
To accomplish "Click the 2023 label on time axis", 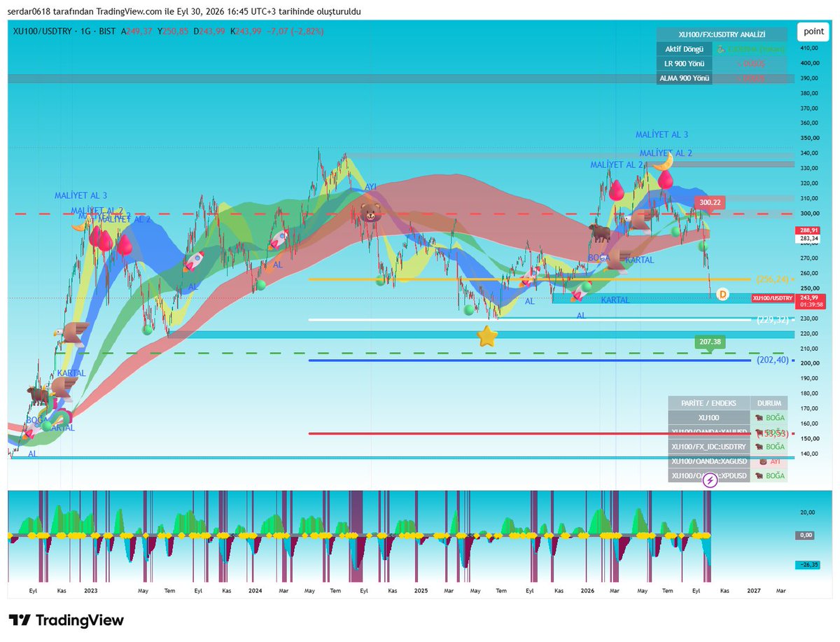I will 90,591.
